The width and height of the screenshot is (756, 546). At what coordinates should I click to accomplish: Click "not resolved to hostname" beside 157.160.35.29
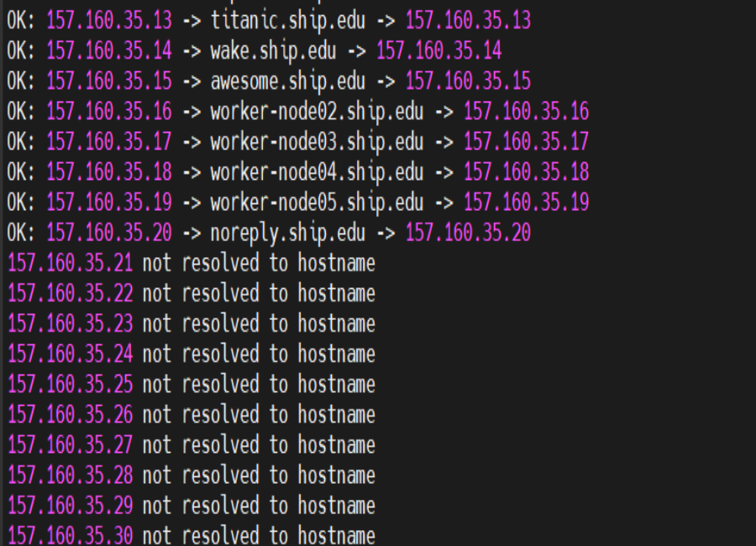(259, 505)
